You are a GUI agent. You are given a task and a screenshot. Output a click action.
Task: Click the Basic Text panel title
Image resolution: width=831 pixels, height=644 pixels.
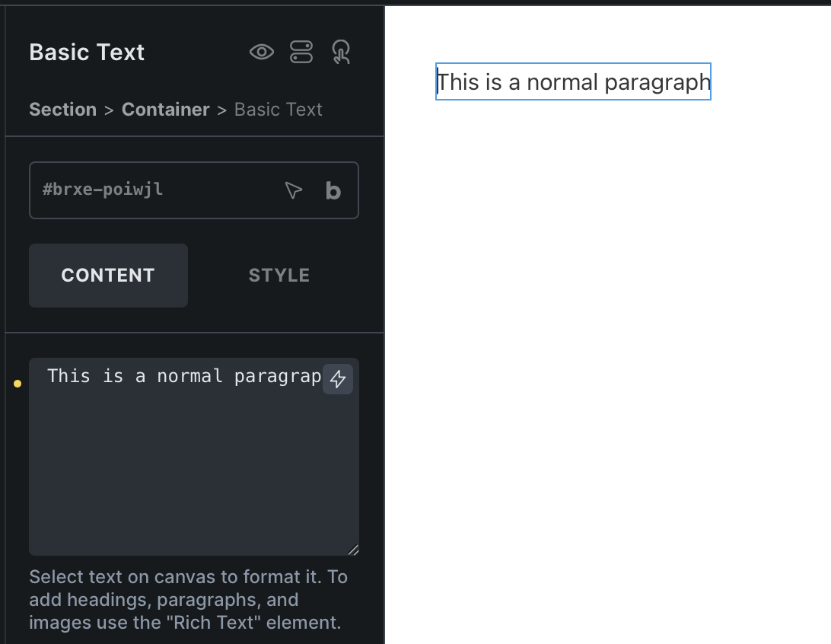pyautogui.click(x=87, y=53)
